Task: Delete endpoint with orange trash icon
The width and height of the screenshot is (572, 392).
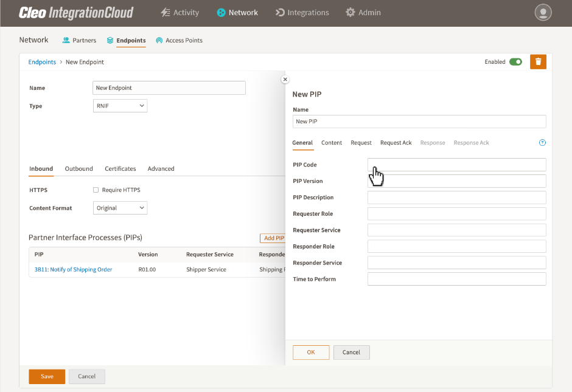Action: click(538, 61)
